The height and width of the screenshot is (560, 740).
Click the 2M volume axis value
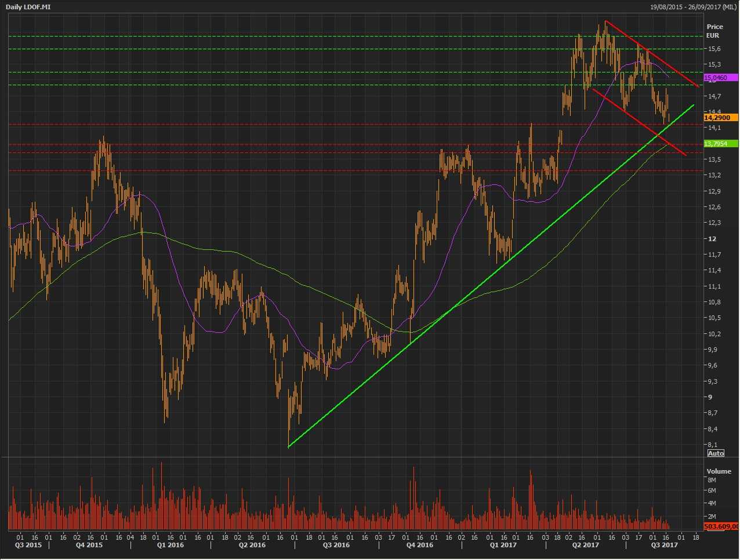coord(712,516)
